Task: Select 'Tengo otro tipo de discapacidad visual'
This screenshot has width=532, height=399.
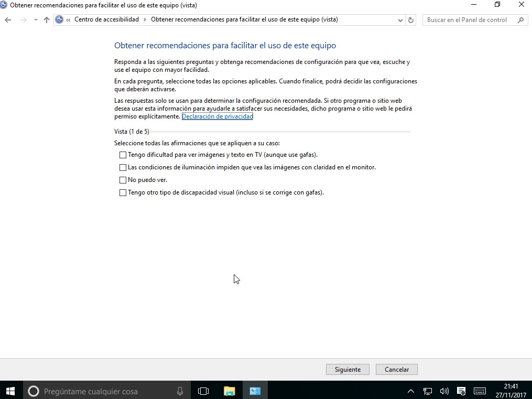Action: coord(123,192)
